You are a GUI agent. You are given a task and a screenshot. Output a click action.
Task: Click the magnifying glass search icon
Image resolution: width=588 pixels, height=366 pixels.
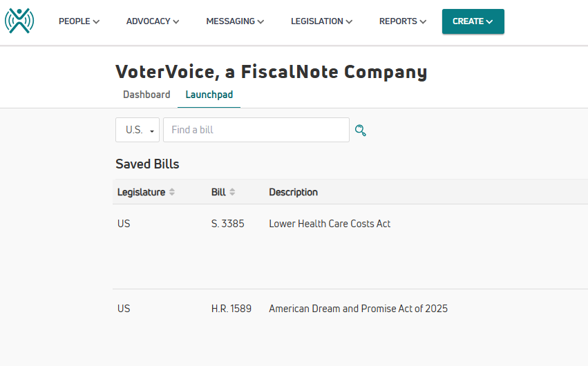point(361,131)
